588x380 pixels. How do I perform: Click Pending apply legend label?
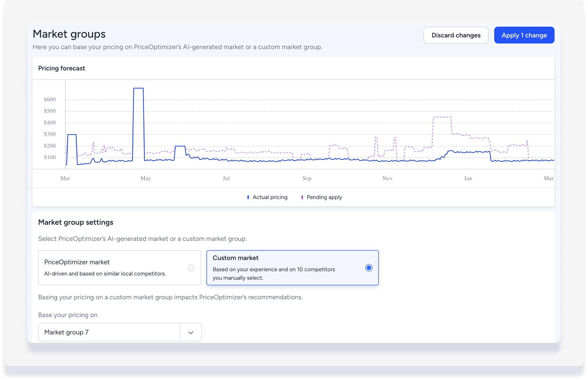click(324, 197)
